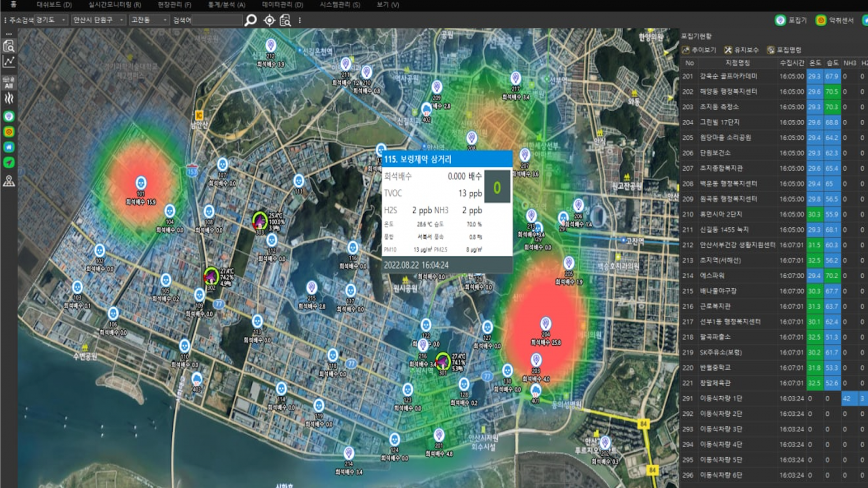This screenshot has width=868, height=488.
Task: Open the 현장관리 (F) menu
Action: pos(175,5)
